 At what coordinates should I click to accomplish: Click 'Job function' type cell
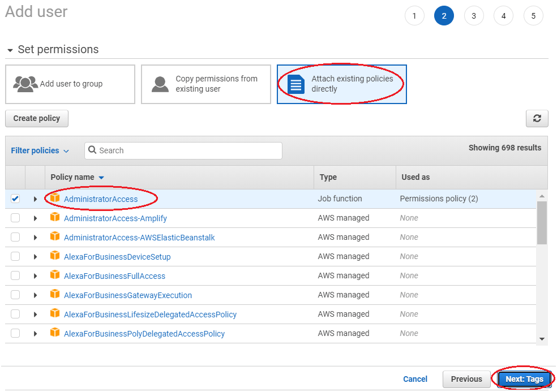[x=340, y=199]
